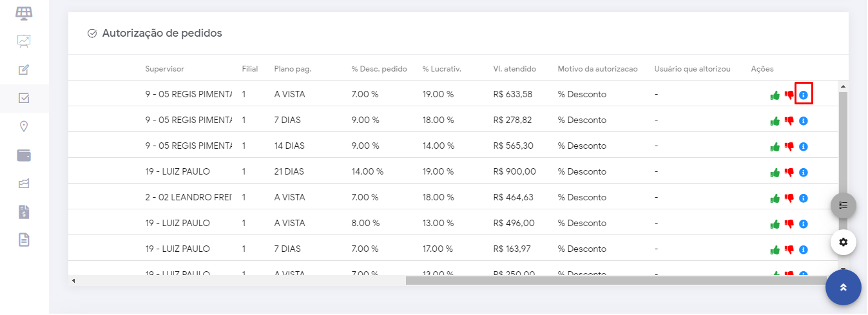Reject the R$ 278,82 order with thumbs down
The width and height of the screenshot is (868, 315).
(x=789, y=120)
